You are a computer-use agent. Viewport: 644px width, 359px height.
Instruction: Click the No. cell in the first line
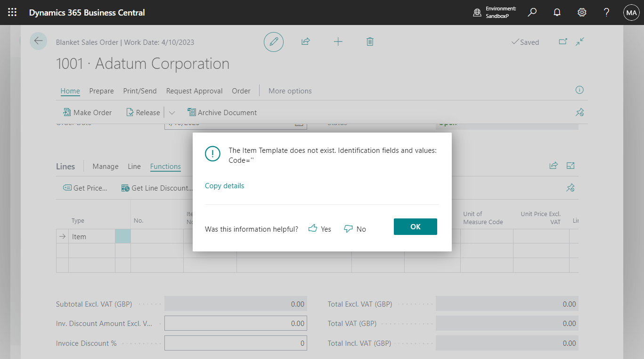(x=157, y=236)
